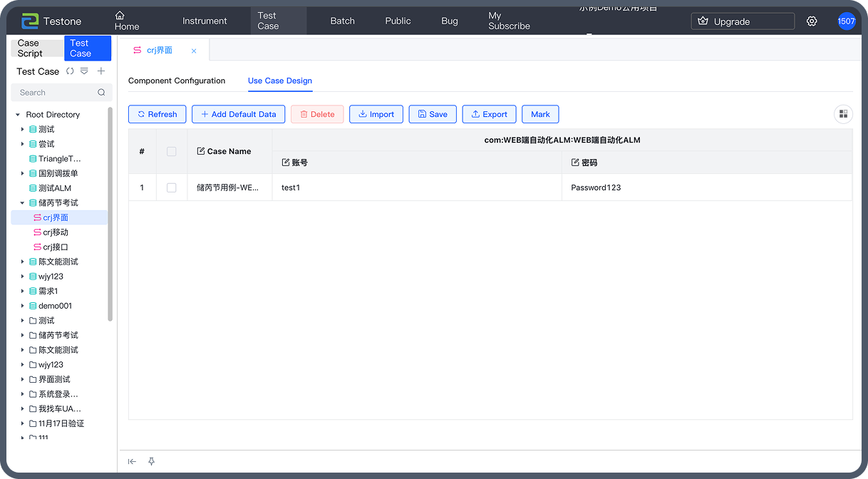Check the select-all checkbox in table header
This screenshot has height=479, width=868.
[x=171, y=151]
